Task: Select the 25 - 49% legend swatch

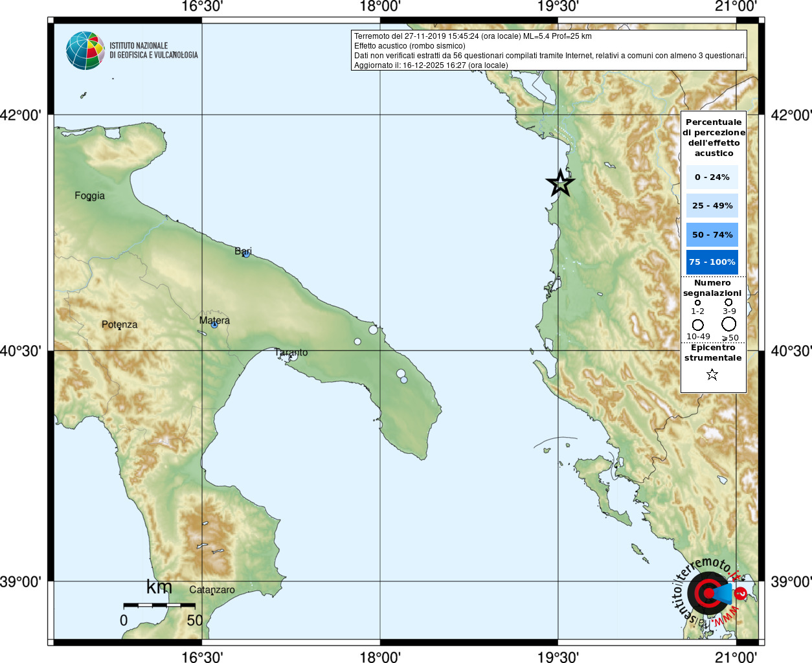Action: coord(712,206)
